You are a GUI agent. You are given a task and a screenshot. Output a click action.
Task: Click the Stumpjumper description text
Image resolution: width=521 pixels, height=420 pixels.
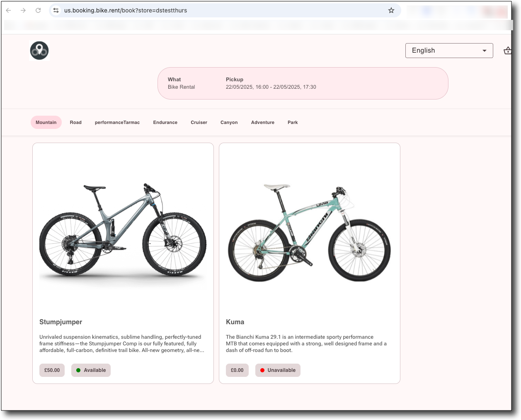[122, 344]
